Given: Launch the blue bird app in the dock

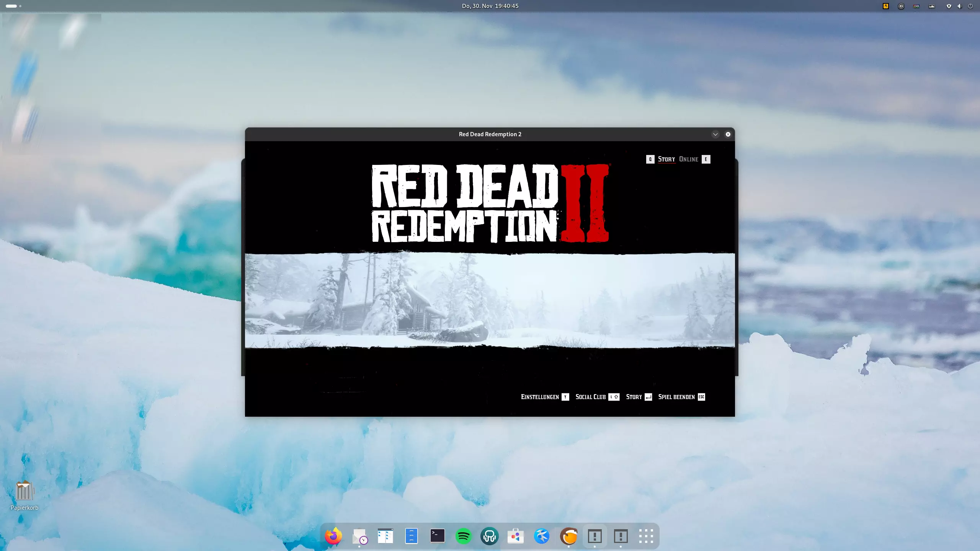Looking at the screenshot, I should click(x=542, y=536).
